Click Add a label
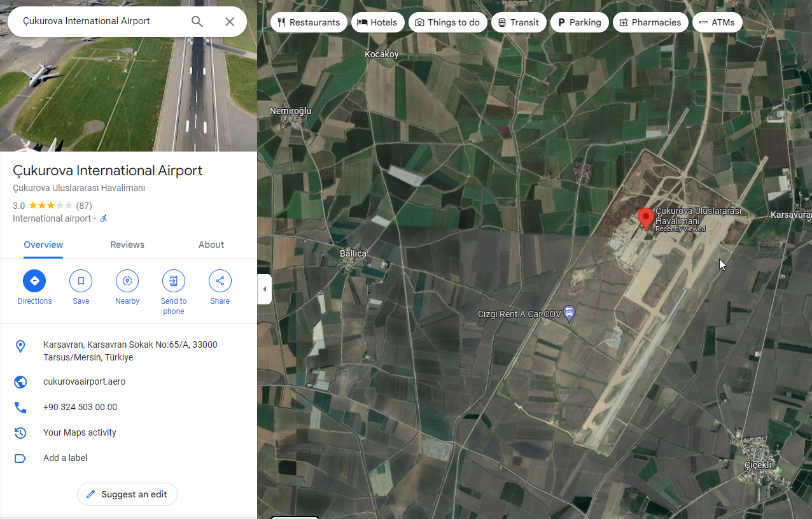812x519 pixels. pos(65,458)
